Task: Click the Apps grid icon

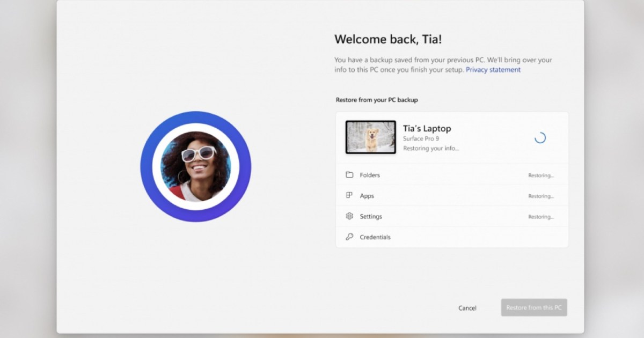Action: [349, 195]
